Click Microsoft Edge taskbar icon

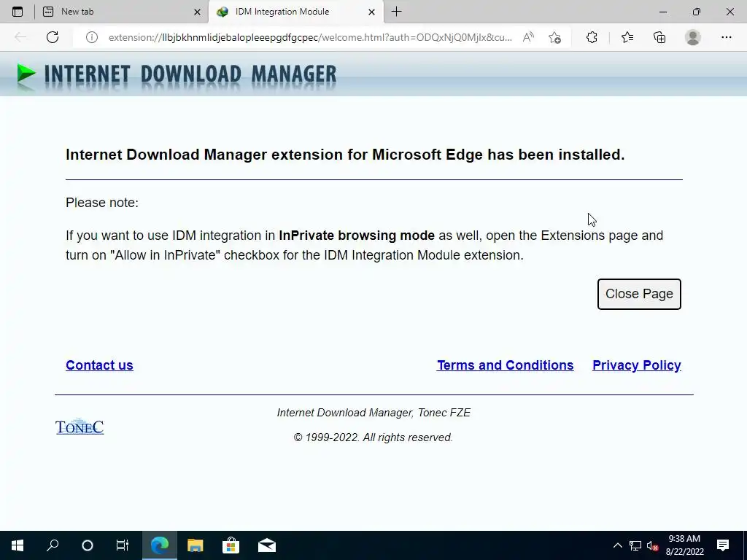coord(160,545)
